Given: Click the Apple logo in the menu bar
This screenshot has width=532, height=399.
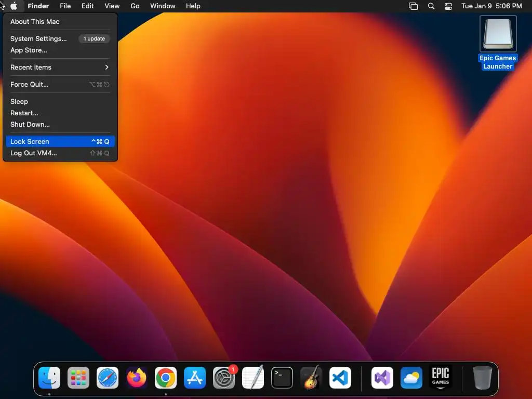Looking at the screenshot, I should tap(14, 6).
